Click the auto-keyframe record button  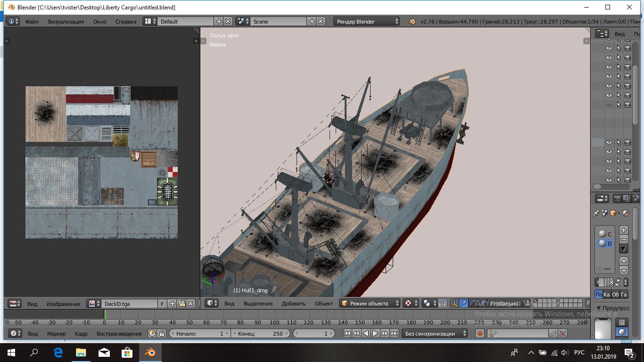480,334
